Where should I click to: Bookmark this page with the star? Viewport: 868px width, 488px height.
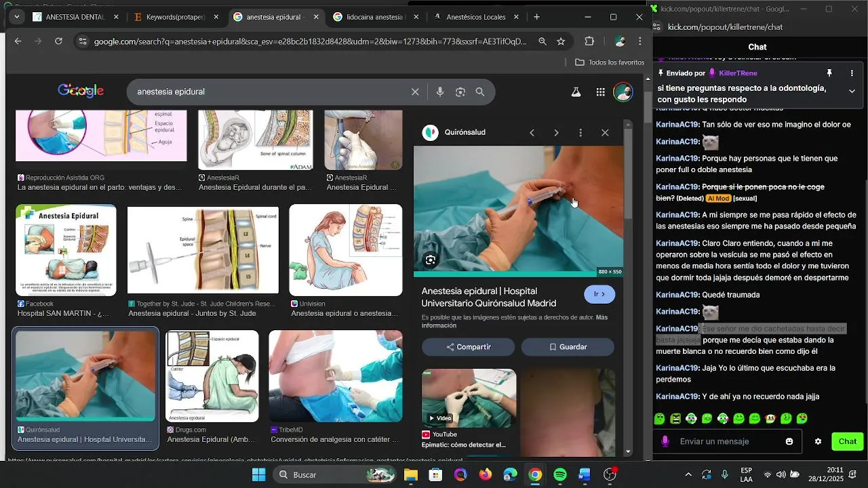561,41
